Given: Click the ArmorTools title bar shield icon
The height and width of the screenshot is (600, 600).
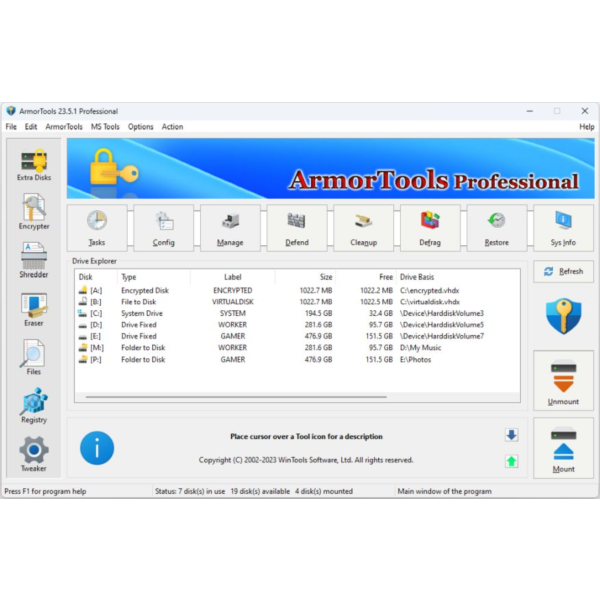Looking at the screenshot, I should [x=11, y=111].
